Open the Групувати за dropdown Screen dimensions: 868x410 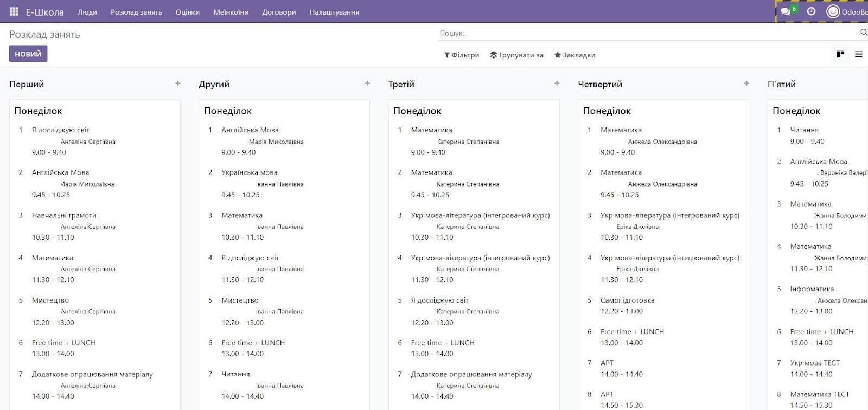tap(516, 55)
